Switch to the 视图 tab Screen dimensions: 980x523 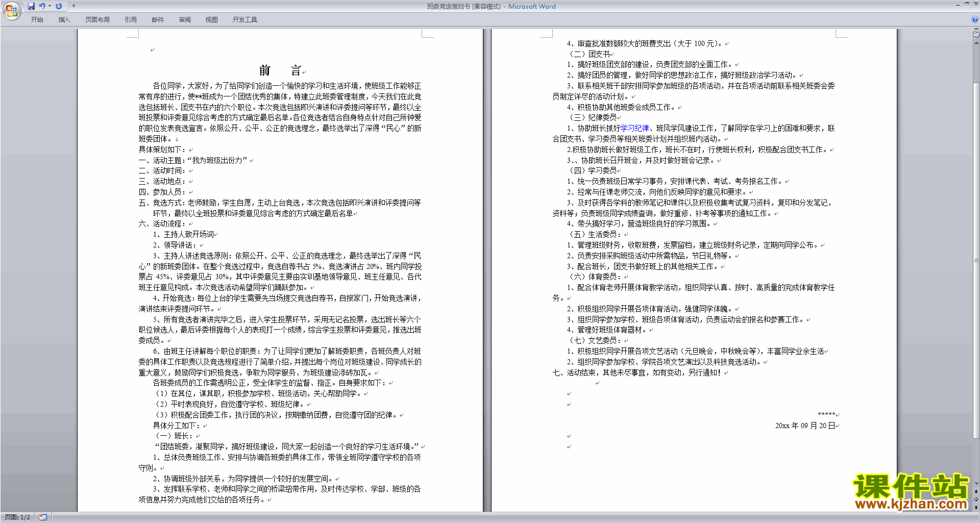211,20
